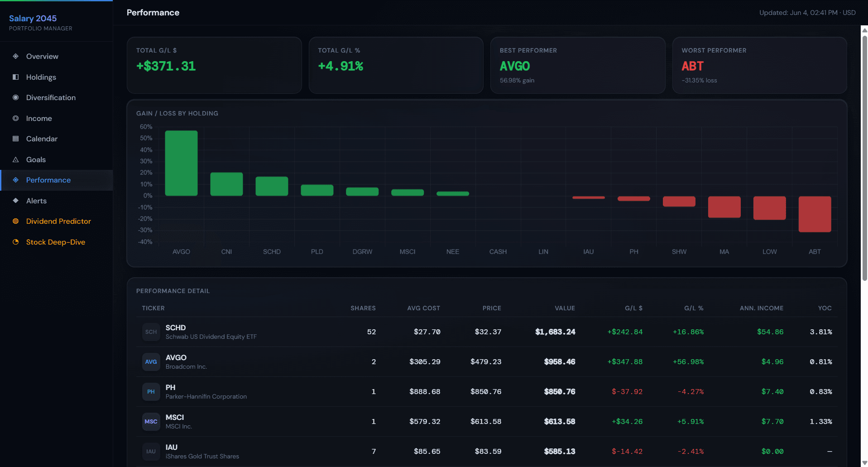
Task: Click "Broadcom Inc." company name
Action: tap(186, 366)
